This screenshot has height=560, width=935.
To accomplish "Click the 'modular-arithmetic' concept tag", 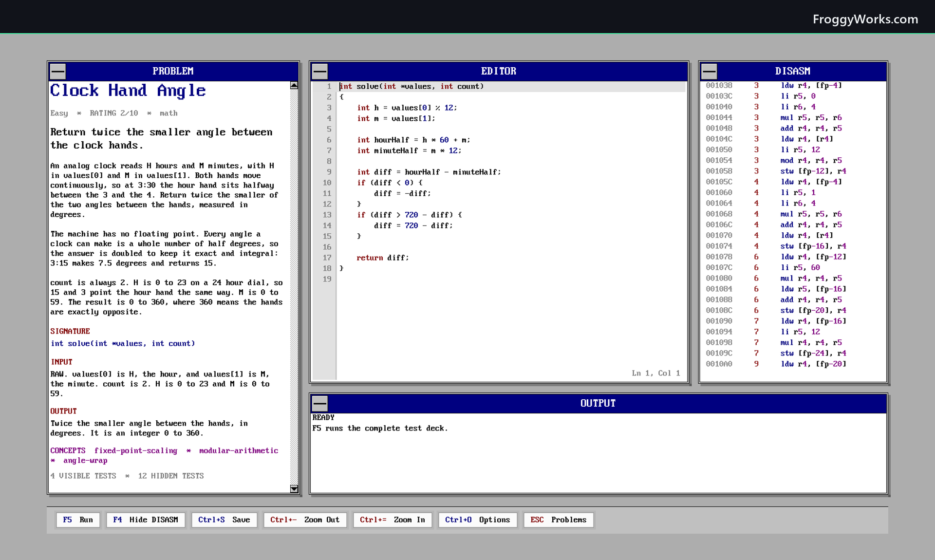I will pyautogui.click(x=239, y=451).
